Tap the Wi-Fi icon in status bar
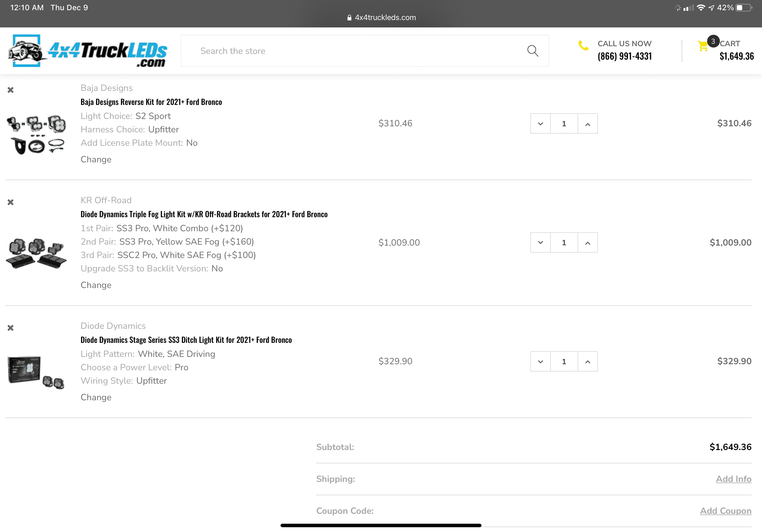 (x=701, y=8)
